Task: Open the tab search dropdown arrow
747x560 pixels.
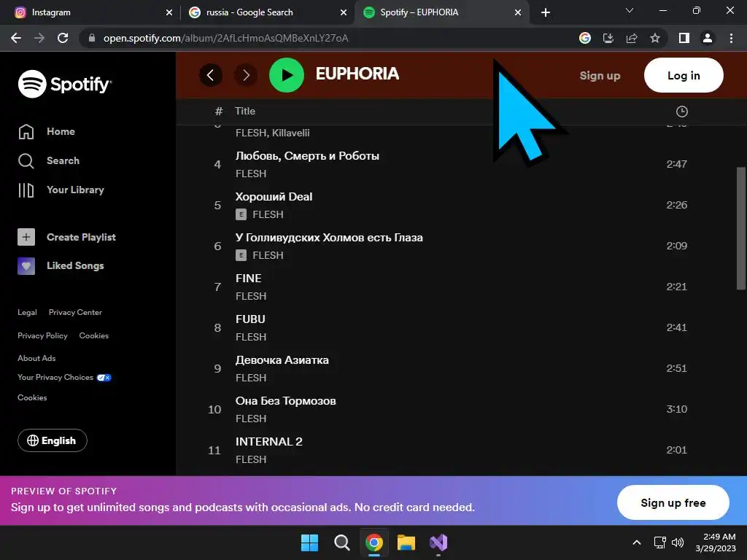Action: point(630,10)
